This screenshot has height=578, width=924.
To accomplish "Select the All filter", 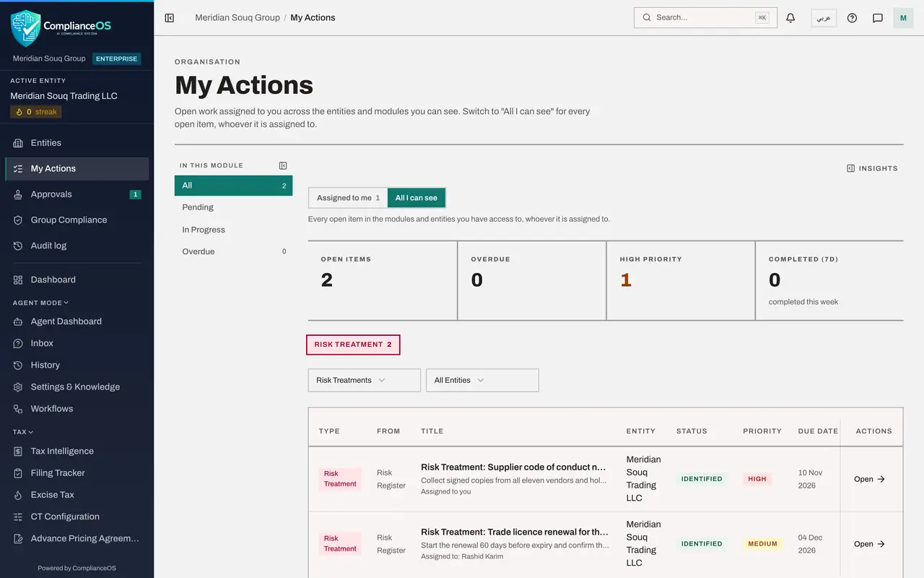I will (233, 186).
